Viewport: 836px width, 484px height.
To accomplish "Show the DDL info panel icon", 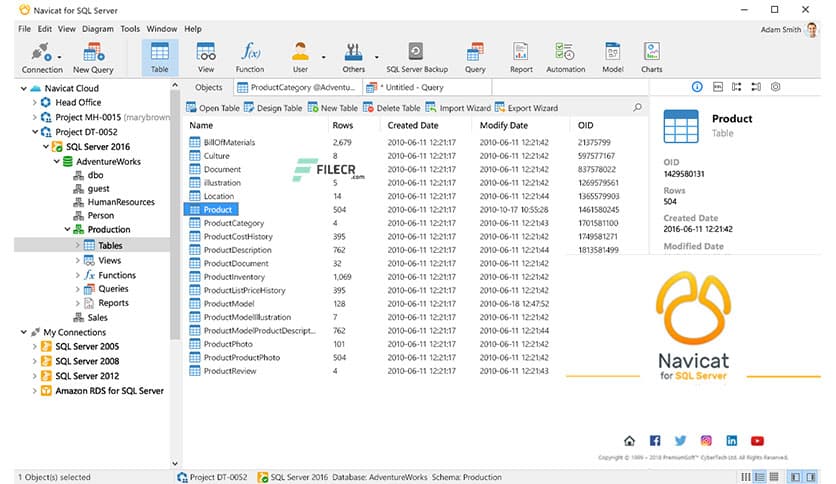I will [x=718, y=87].
